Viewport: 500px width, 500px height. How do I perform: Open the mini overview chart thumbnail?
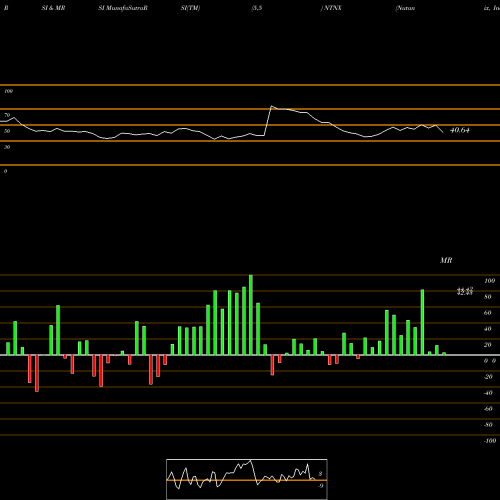pyautogui.click(x=247, y=479)
